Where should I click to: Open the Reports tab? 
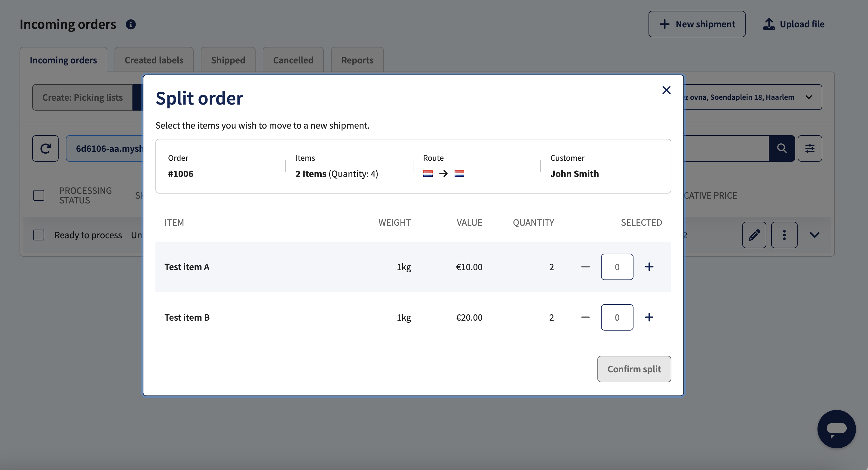pyautogui.click(x=357, y=60)
